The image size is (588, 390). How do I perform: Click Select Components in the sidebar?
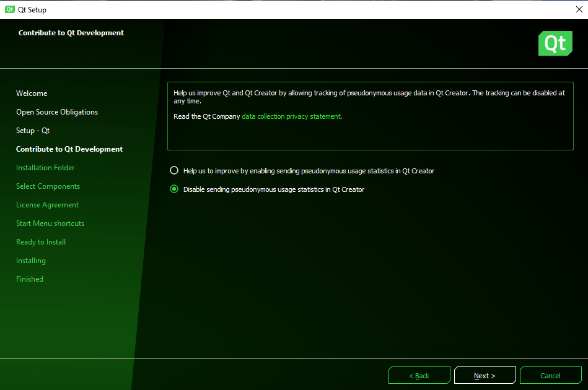pos(48,186)
